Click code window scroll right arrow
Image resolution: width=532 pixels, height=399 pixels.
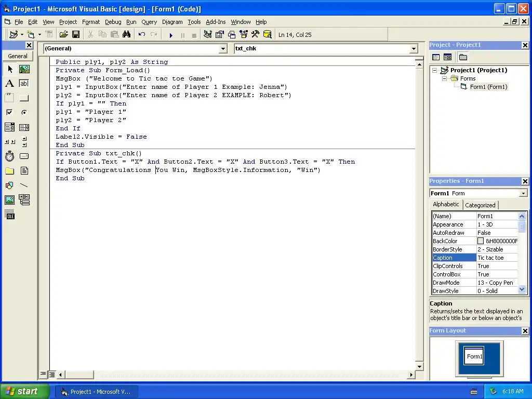pyautogui.click(x=411, y=375)
